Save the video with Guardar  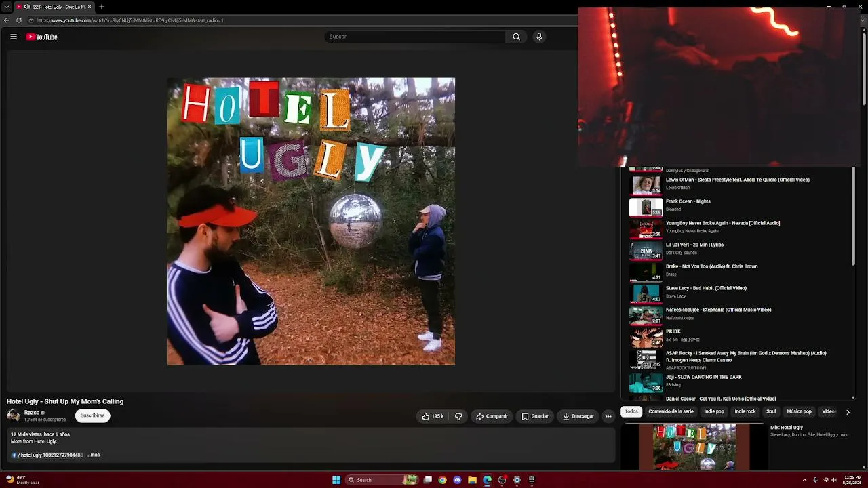pos(535,416)
